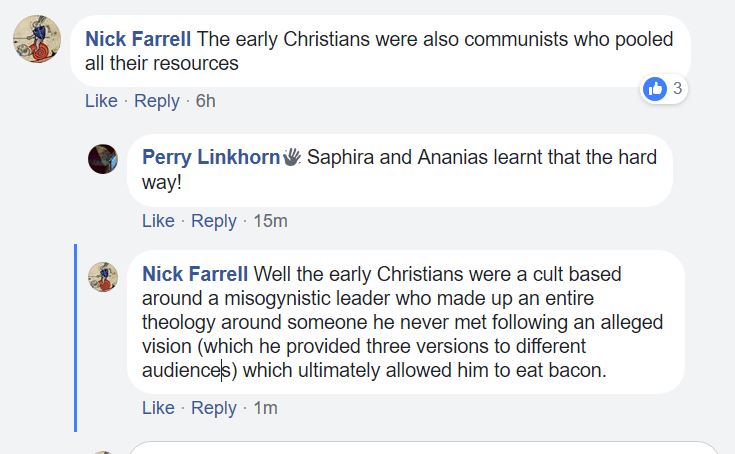Open Nick Farrell's name on the cult reply
Image resolution: width=735 pixels, height=454 pixels.
195,274
